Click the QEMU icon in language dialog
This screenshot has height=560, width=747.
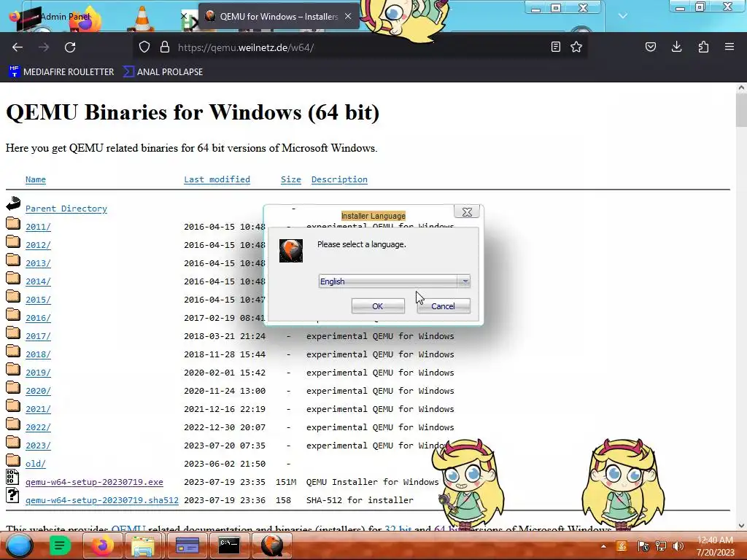[x=291, y=251]
